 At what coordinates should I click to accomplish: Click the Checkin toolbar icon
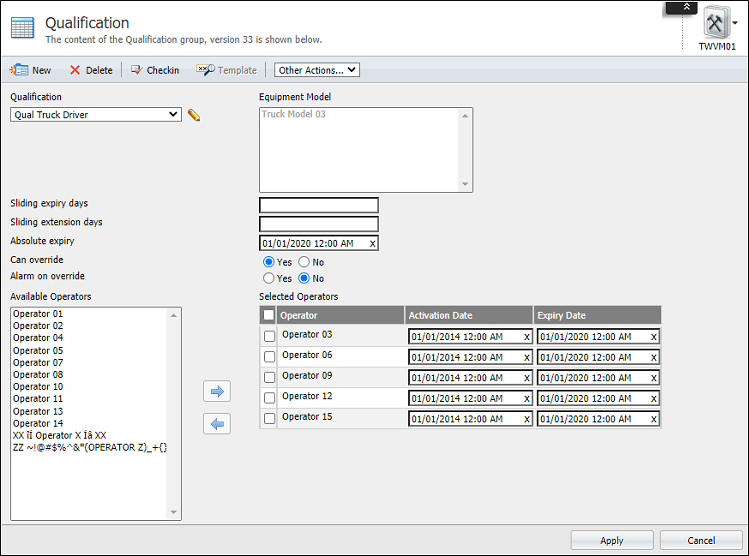pos(137,70)
